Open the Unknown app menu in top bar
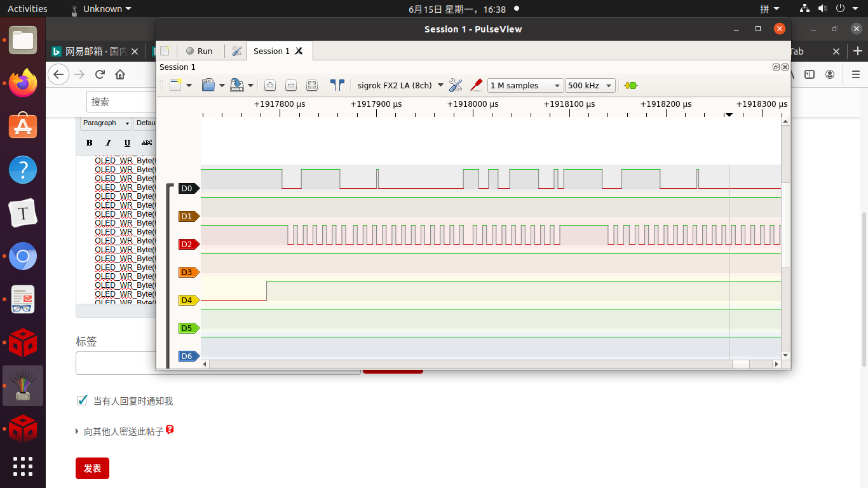Image resolution: width=868 pixels, height=488 pixels. 101,9
